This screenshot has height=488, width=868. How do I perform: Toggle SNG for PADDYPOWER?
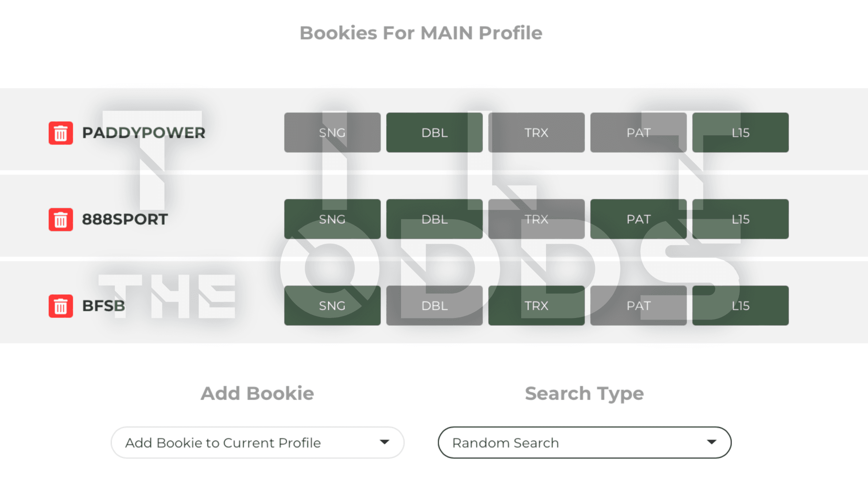tap(332, 133)
